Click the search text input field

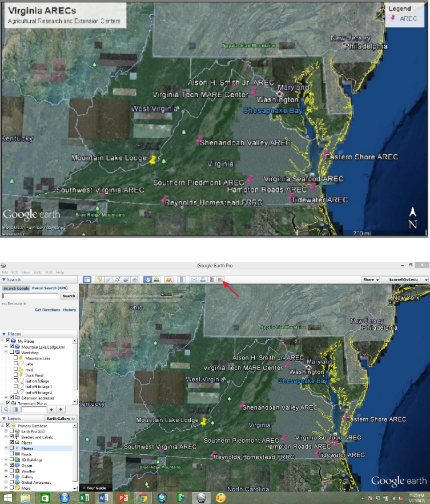tap(30, 296)
